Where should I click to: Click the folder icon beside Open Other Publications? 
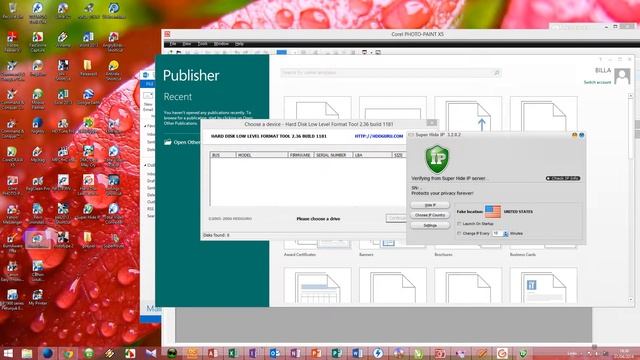(167, 142)
